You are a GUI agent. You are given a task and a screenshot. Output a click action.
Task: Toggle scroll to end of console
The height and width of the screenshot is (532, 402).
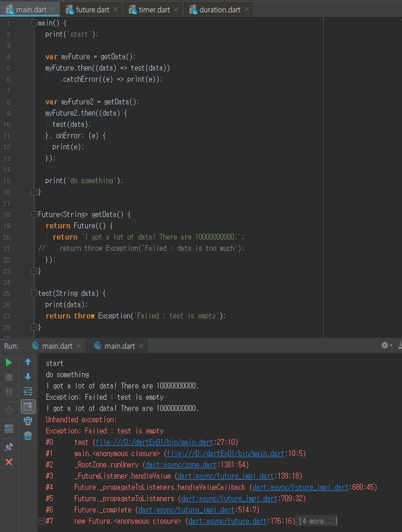pyautogui.click(x=28, y=406)
